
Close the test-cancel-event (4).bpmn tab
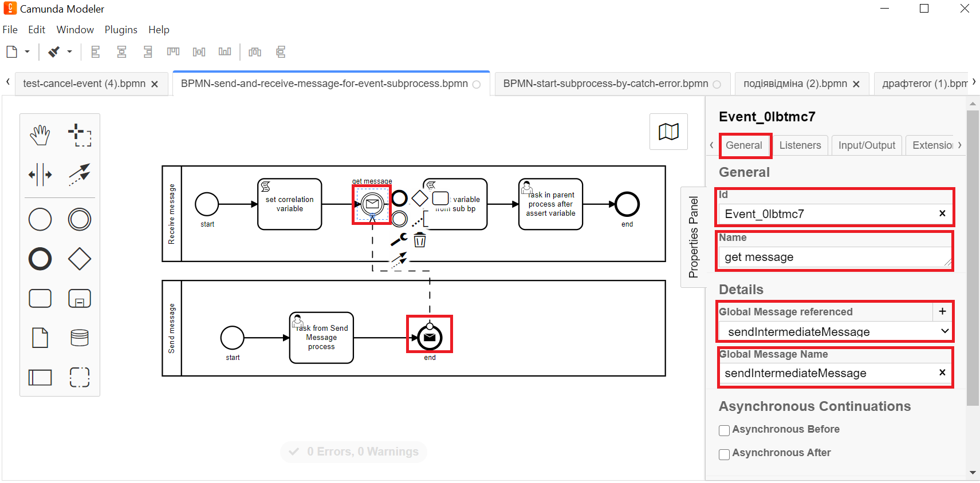(155, 84)
